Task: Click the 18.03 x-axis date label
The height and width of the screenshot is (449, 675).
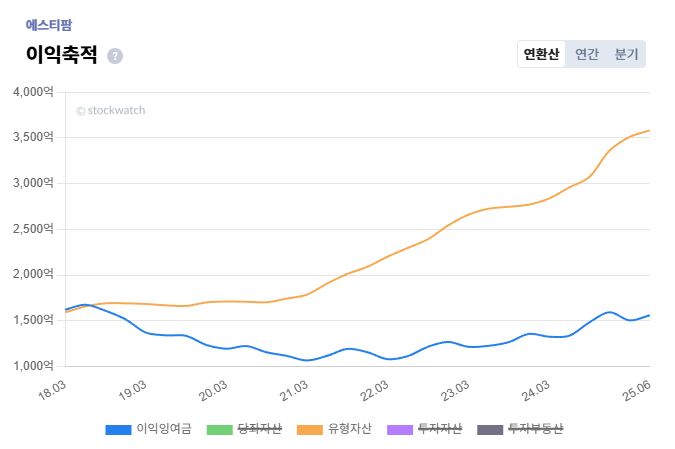Action: pyautogui.click(x=52, y=388)
